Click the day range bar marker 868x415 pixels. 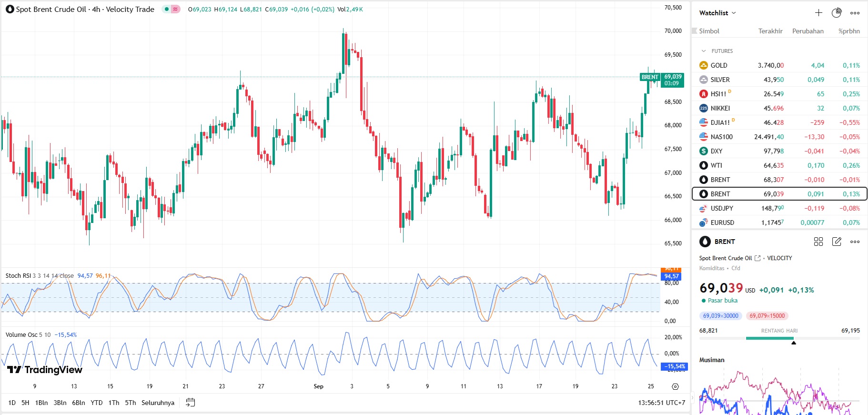pyautogui.click(x=793, y=342)
